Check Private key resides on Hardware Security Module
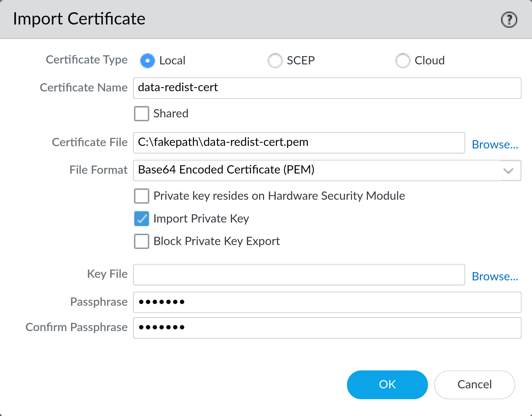This screenshot has height=416, width=532. click(x=141, y=196)
